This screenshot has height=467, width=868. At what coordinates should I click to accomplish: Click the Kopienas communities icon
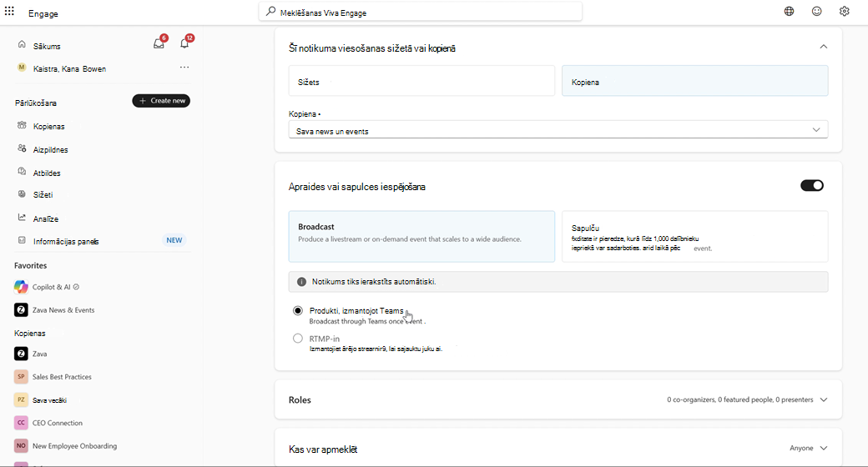(x=22, y=125)
